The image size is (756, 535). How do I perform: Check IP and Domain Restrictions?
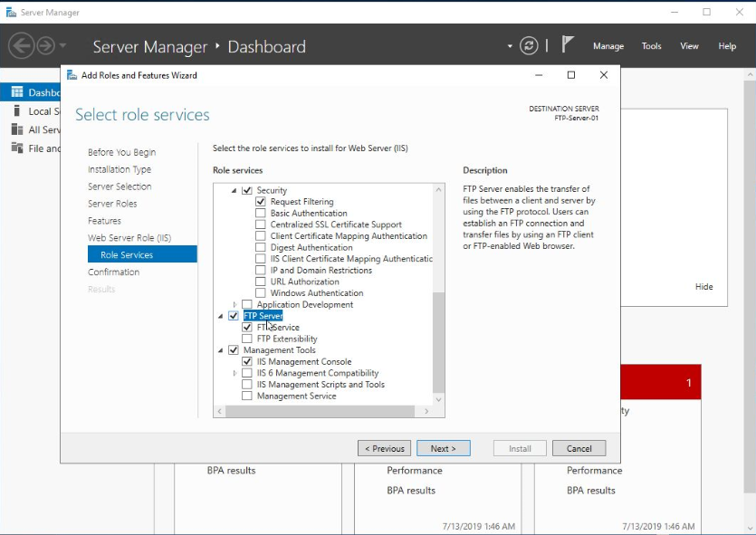[x=261, y=270]
